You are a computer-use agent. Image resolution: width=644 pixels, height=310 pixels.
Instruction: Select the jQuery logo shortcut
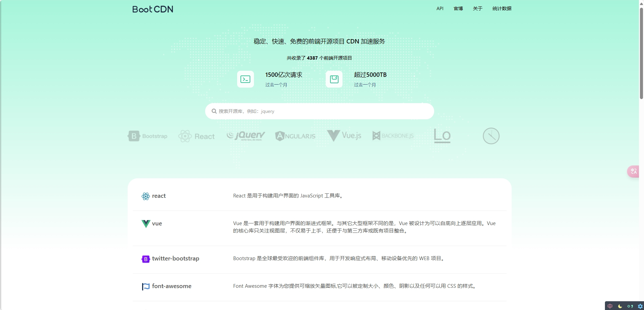point(246,135)
